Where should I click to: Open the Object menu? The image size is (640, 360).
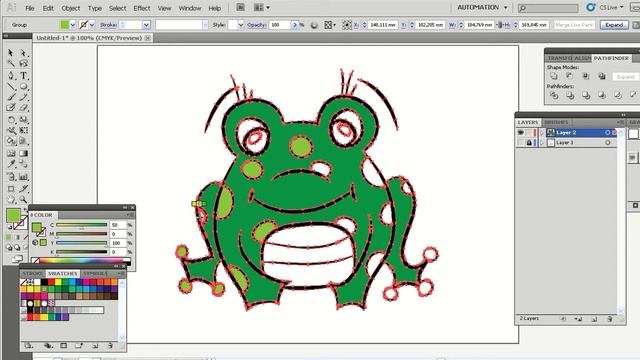pos(71,8)
